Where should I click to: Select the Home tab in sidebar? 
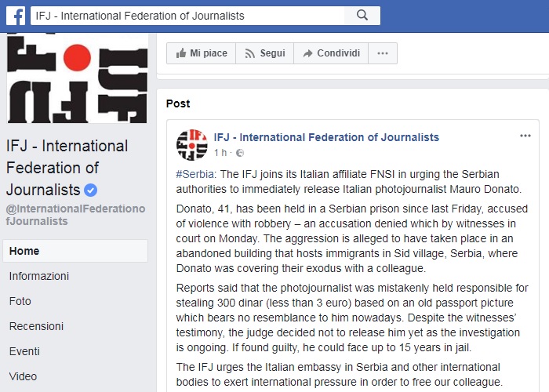click(75, 251)
